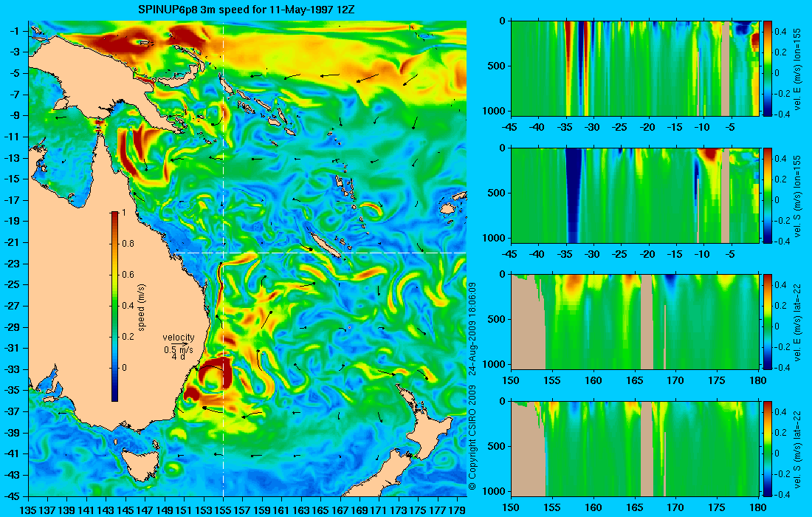Click x-axis tick "-35" under the vel. S lon=155 plot
Image resolution: width=812 pixels, height=517 pixels.
[565, 254]
